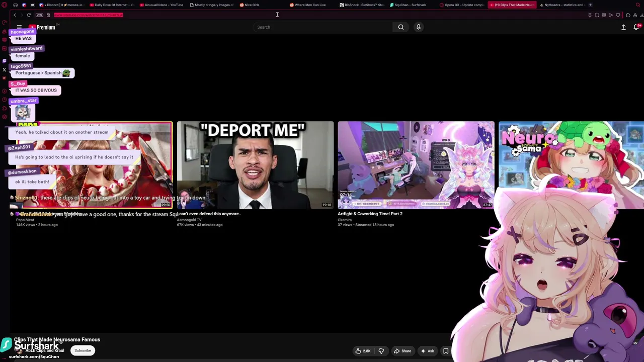Go to YouTube Premium home logo
The image size is (644, 362).
pos(42,27)
